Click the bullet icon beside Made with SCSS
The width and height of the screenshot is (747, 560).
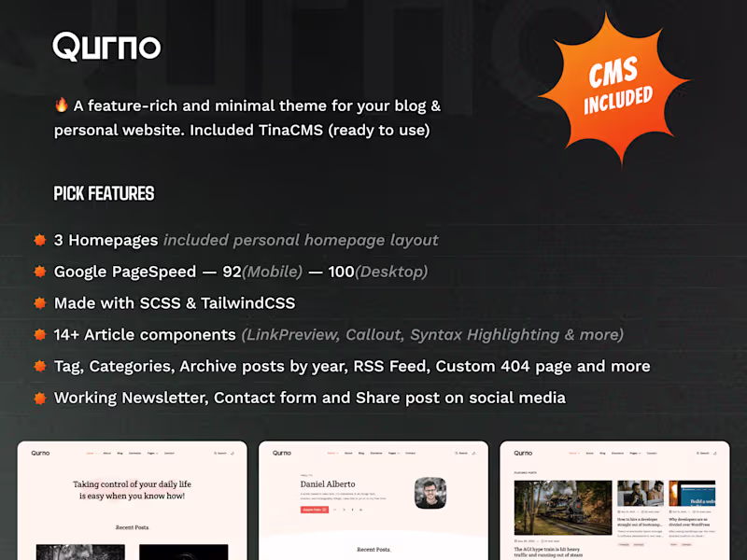click(40, 302)
